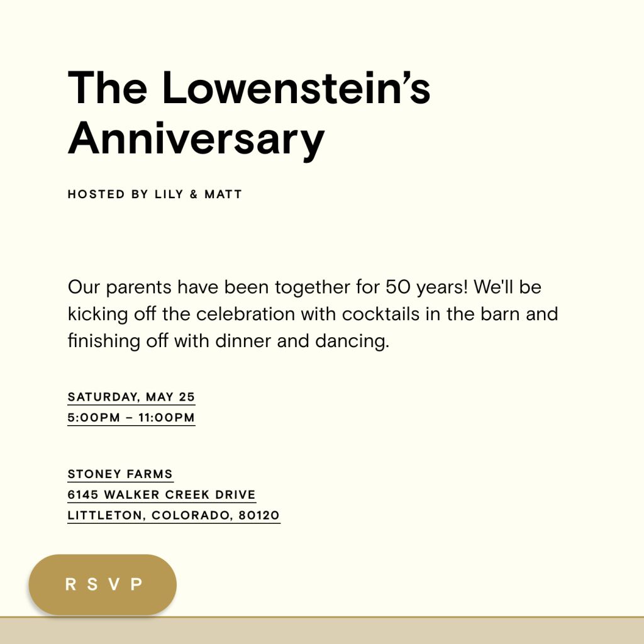View event date by clicking the underlined date

pos(131,396)
